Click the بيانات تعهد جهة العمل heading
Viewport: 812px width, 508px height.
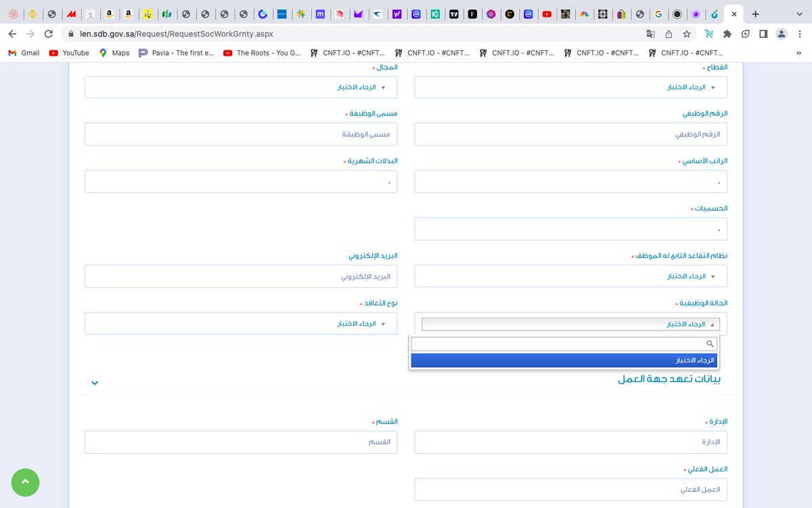click(669, 379)
